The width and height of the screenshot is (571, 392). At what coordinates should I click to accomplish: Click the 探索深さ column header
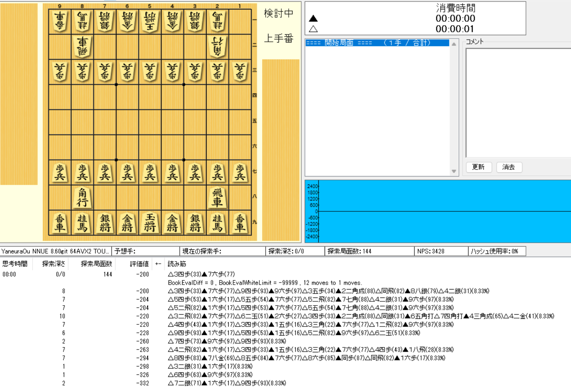53,264
